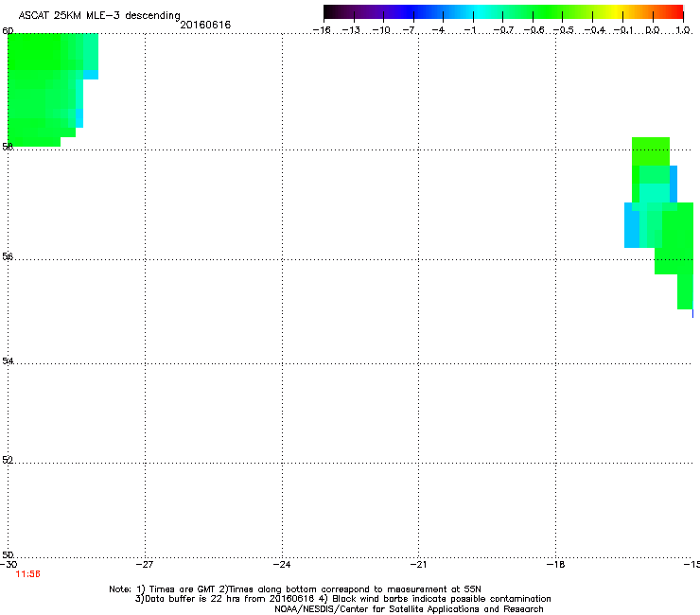Click the latitude axis label "52"
This screenshot has height=615, width=700.
coord(8,460)
